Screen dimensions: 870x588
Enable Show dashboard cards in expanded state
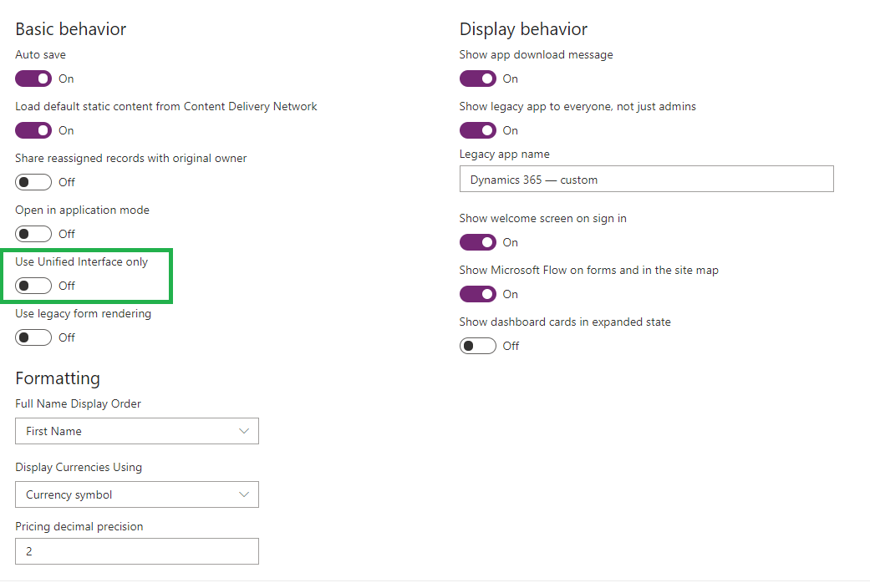click(478, 346)
